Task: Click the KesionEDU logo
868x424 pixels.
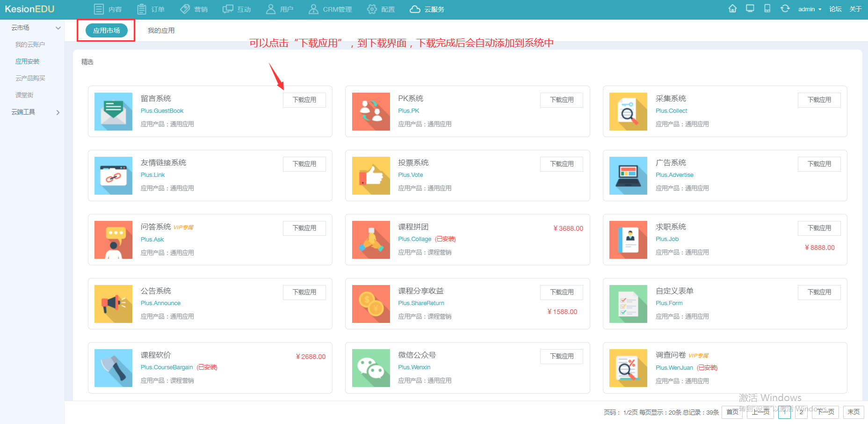Action: click(29, 9)
